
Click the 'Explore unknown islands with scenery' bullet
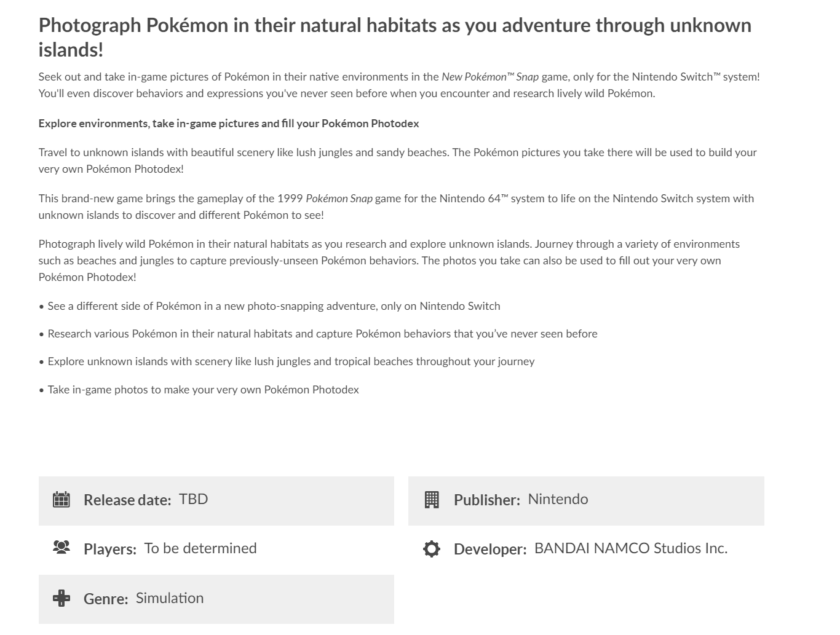291,361
